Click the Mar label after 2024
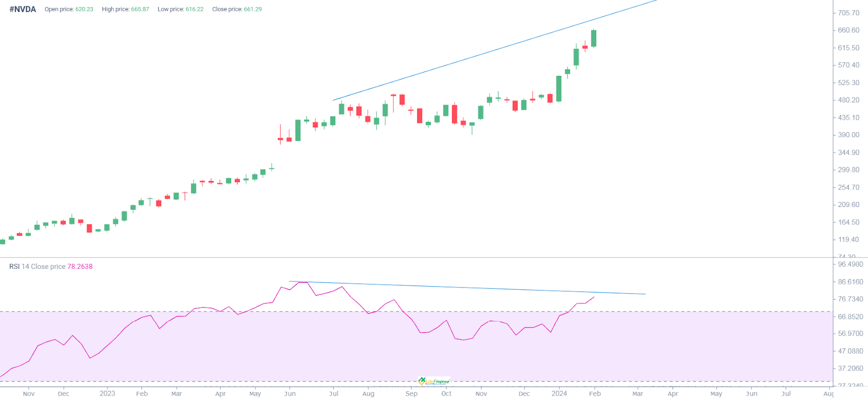The height and width of the screenshot is (401, 868). pyautogui.click(x=637, y=394)
